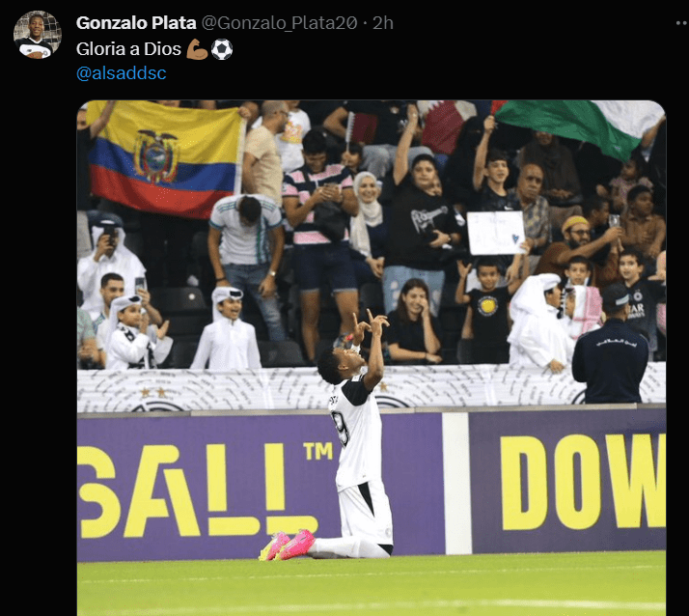Open the tweet's more options ellipsis
This screenshot has width=689, height=616.
(x=681, y=23)
